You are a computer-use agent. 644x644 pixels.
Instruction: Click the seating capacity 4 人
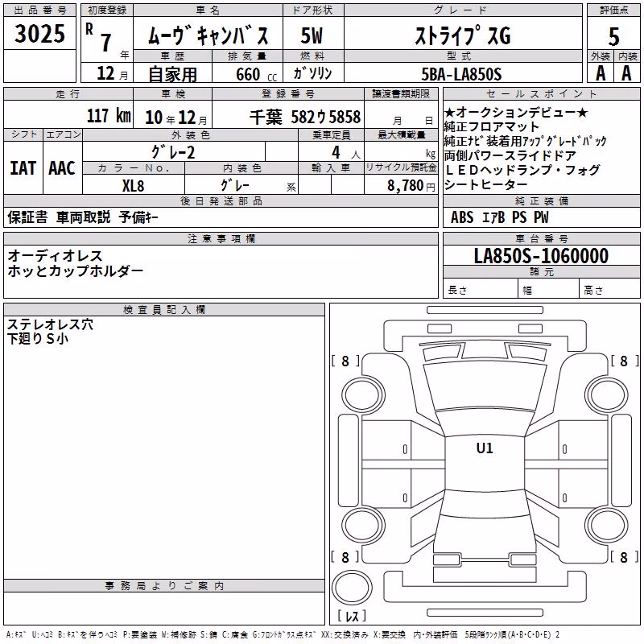(346, 153)
